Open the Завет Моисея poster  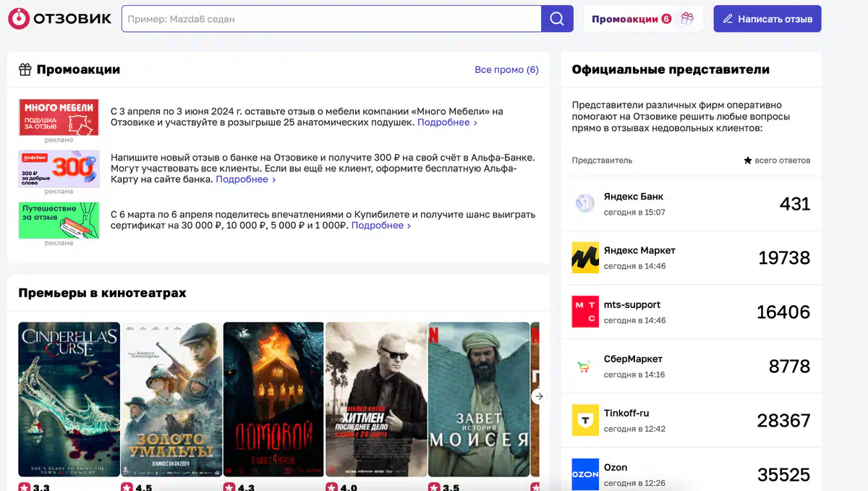coord(479,399)
